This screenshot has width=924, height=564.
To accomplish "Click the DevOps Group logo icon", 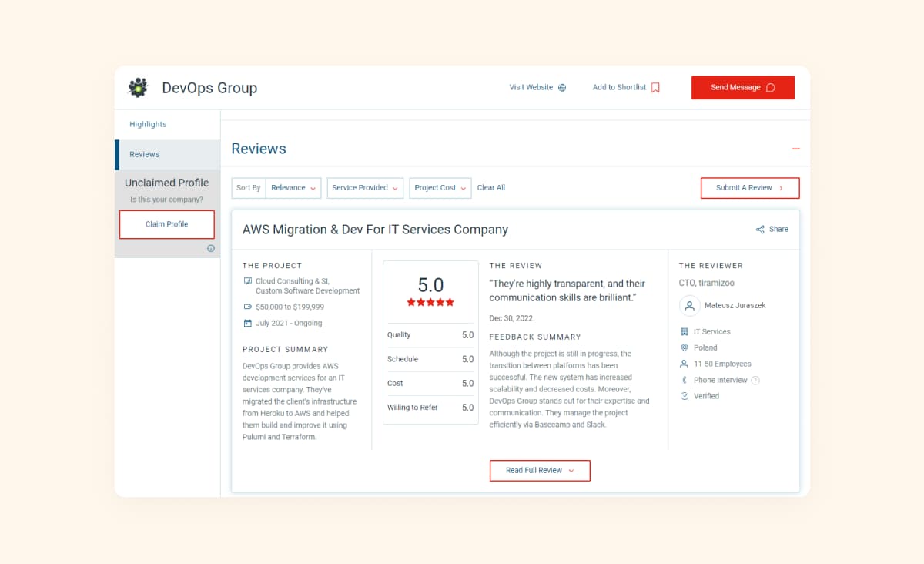I will 138,88.
